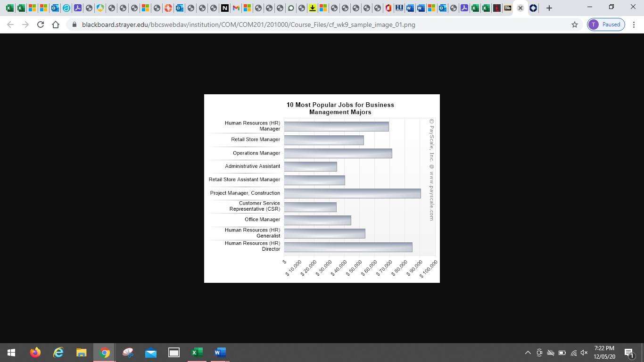
Task: Launch Internet Explorer from the taskbar
Action: click(x=58, y=353)
